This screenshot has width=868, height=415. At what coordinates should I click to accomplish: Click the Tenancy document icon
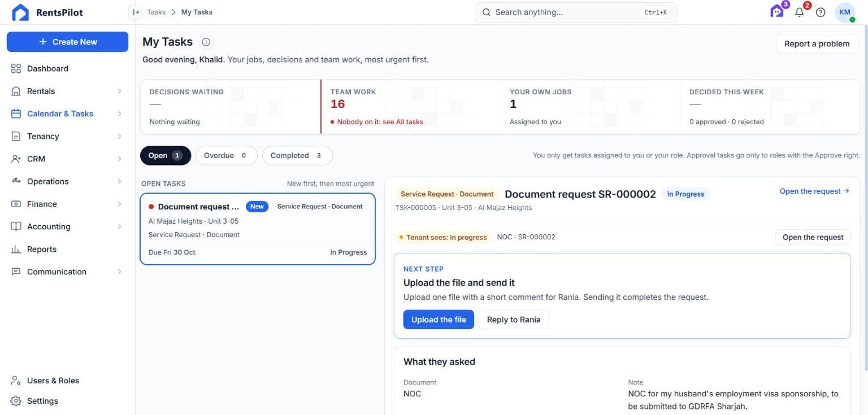(x=16, y=136)
